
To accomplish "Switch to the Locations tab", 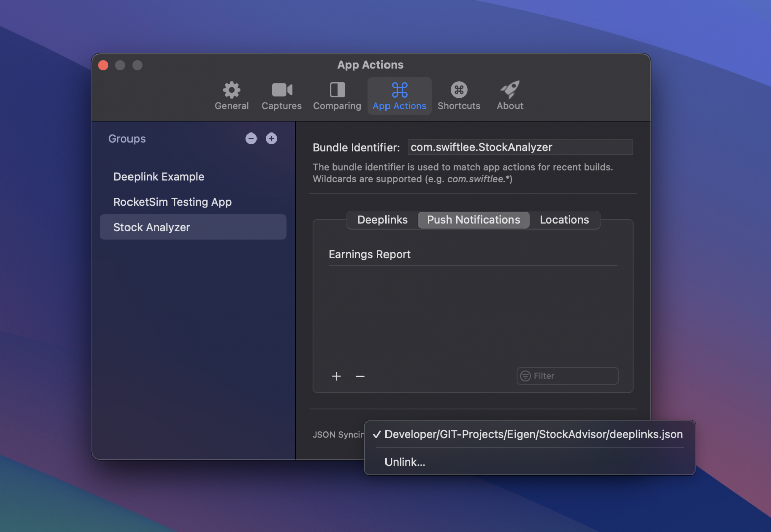I will (x=564, y=220).
